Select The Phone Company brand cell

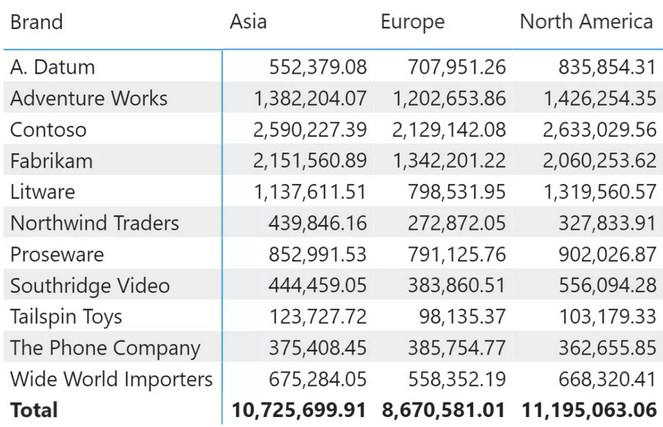(x=105, y=348)
